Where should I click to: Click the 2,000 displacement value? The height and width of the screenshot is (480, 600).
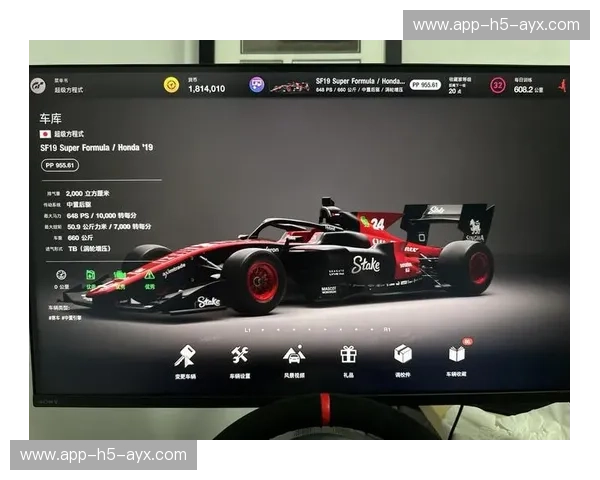pyautogui.click(x=87, y=193)
